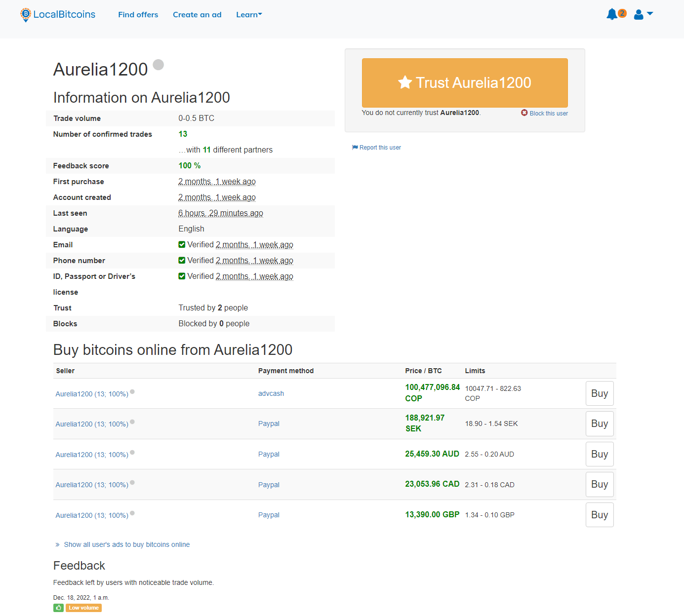The width and height of the screenshot is (684, 616).
Task: Click the 'Dec. 18, 2022, 1 a.m.' feedback date
Action: [x=81, y=598]
